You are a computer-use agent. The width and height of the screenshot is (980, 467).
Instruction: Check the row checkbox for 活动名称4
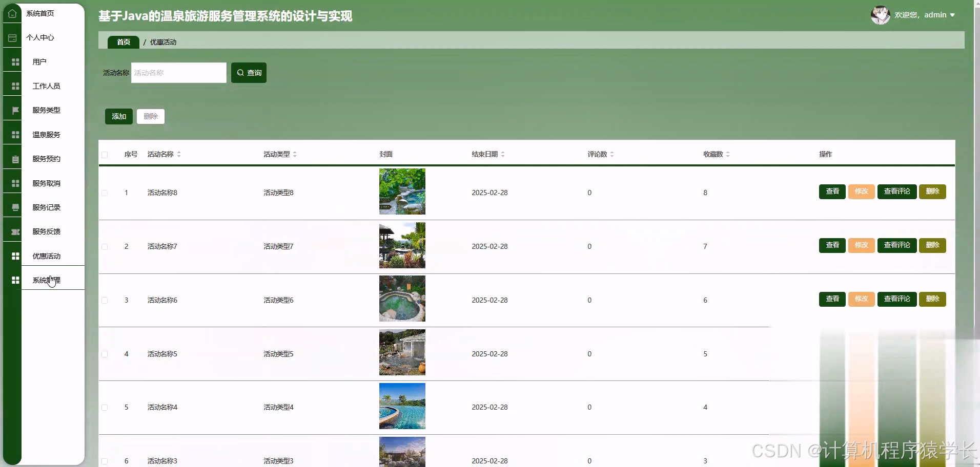click(x=105, y=408)
